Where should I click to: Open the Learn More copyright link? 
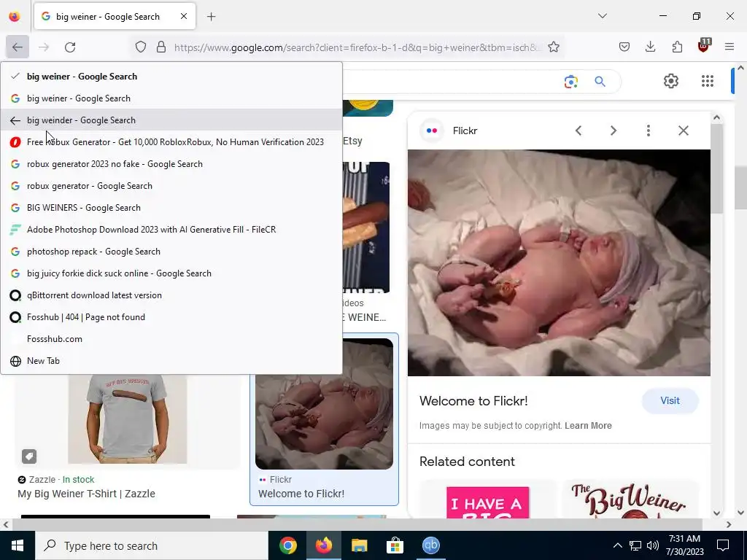point(588,426)
